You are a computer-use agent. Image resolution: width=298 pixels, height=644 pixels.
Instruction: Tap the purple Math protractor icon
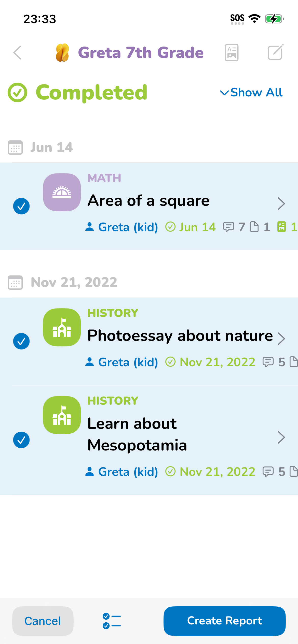pyautogui.click(x=62, y=192)
